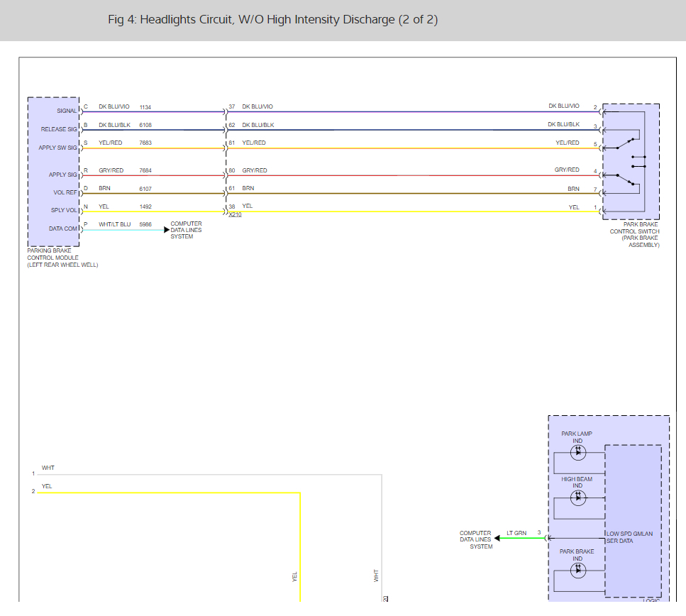Viewport: 686px width, 616px height.
Task: Click the Computer Data Lines System label near LT GRN
Action: pyautogui.click(x=475, y=539)
